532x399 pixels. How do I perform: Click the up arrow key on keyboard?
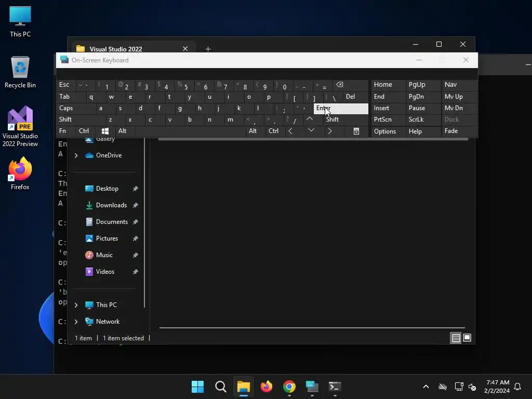tap(310, 119)
